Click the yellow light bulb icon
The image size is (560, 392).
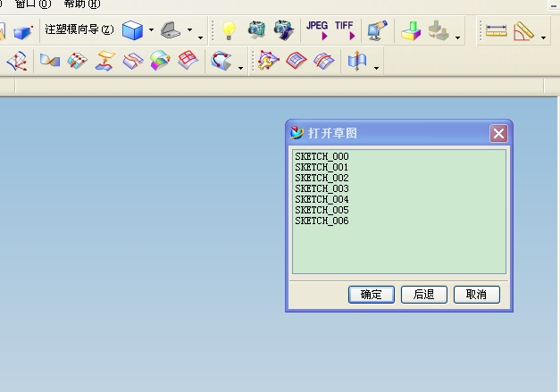(x=229, y=30)
